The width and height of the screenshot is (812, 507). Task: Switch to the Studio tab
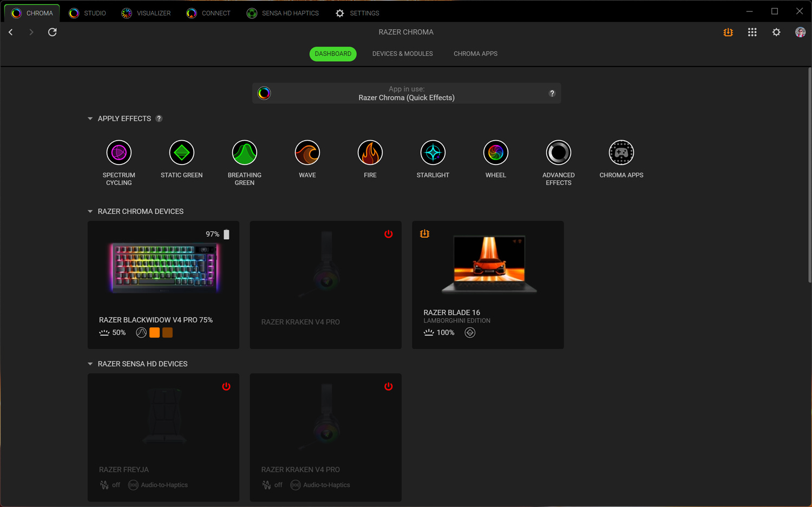pyautogui.click(x=88, y=13)
